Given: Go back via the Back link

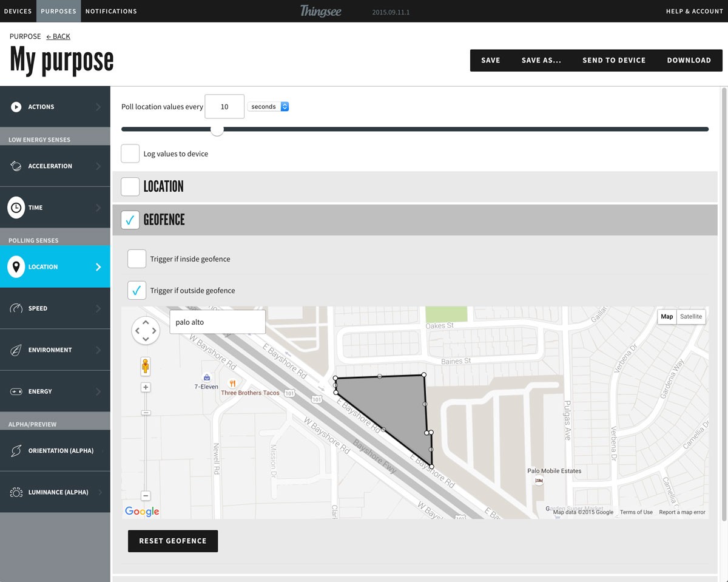Looking at the screenshot, I should coord(58,36).
